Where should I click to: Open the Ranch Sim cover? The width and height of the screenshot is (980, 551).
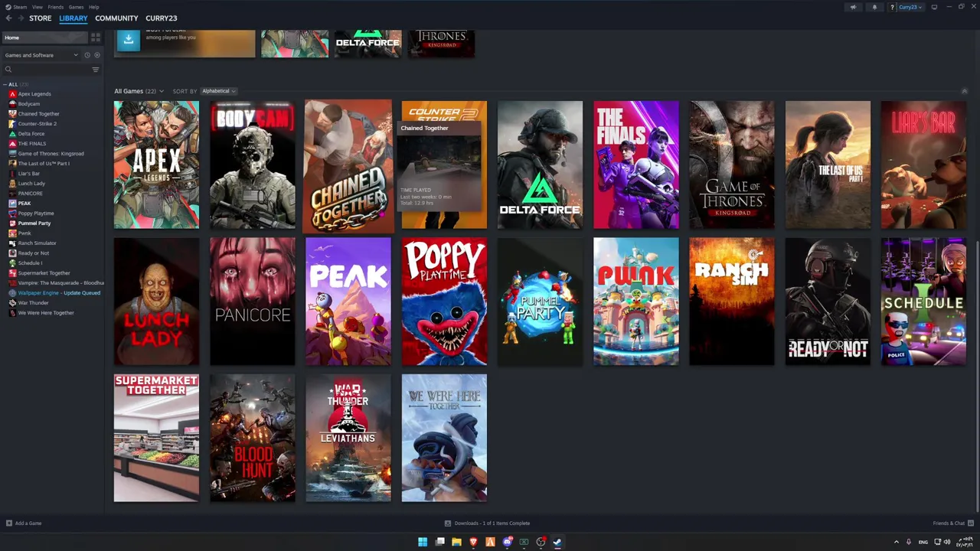(731, 302)
